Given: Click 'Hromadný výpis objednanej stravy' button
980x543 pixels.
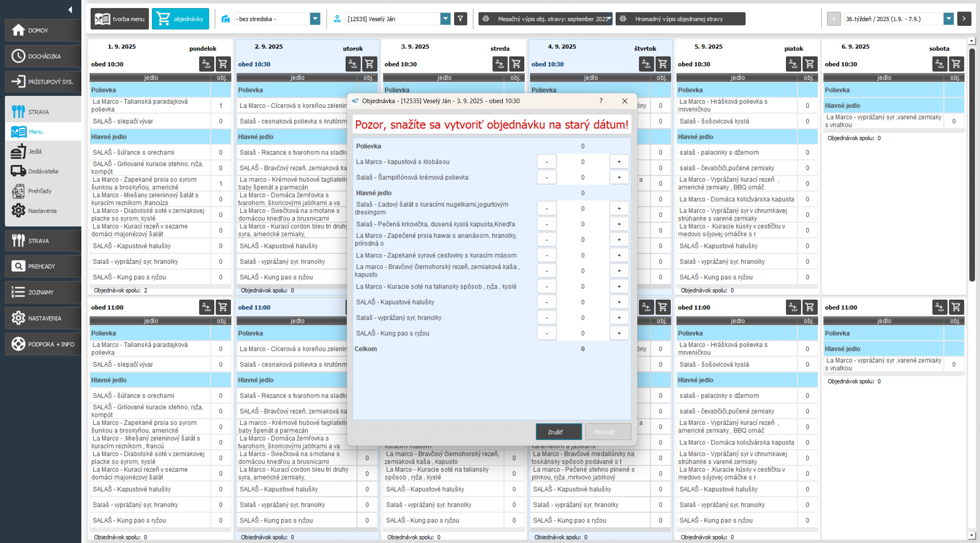Looking at the screenshot, I should click(x=680, y=19).
